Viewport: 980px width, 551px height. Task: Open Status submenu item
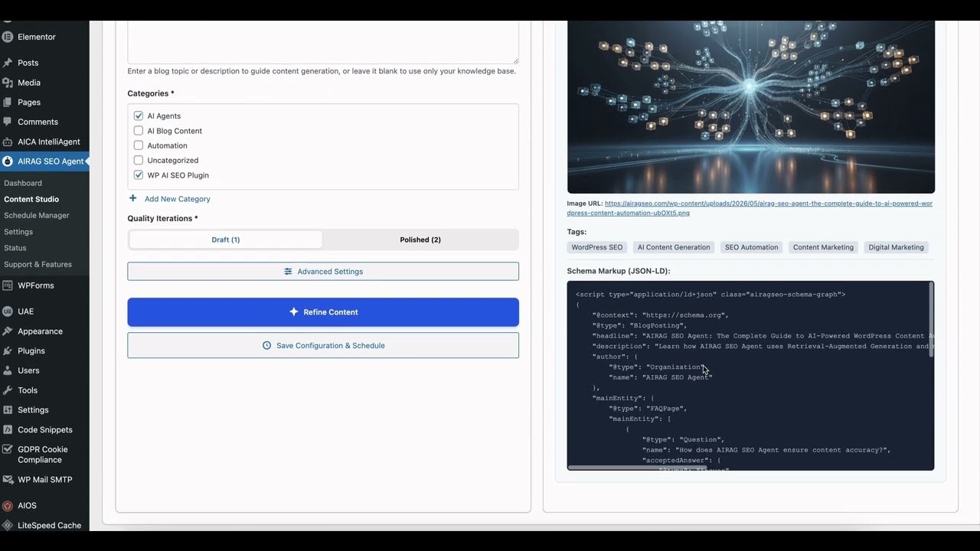(15, 248)
